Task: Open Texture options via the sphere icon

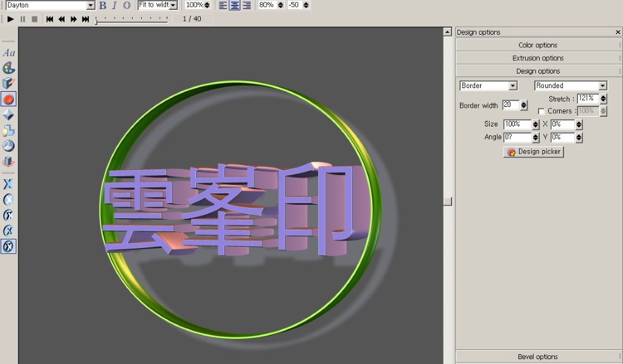Action: (9, 146)
